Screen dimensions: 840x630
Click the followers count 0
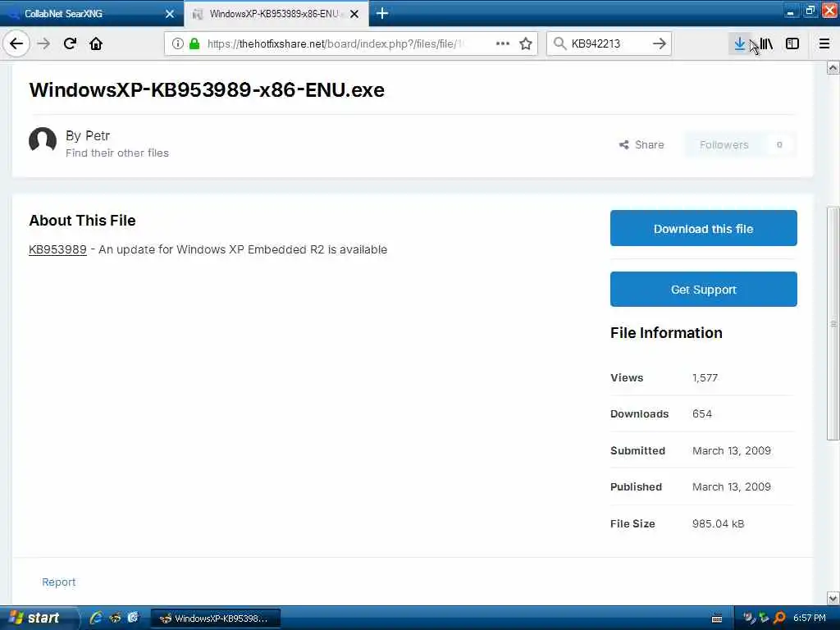click(779, 144)
